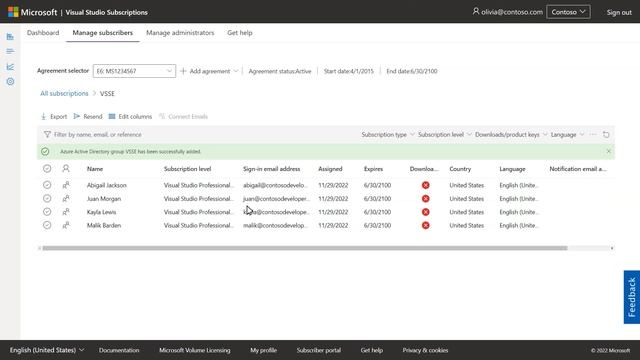Open the chart analytics sidebar icon
This screenshot has width=640, height=360.
(10, 67)
